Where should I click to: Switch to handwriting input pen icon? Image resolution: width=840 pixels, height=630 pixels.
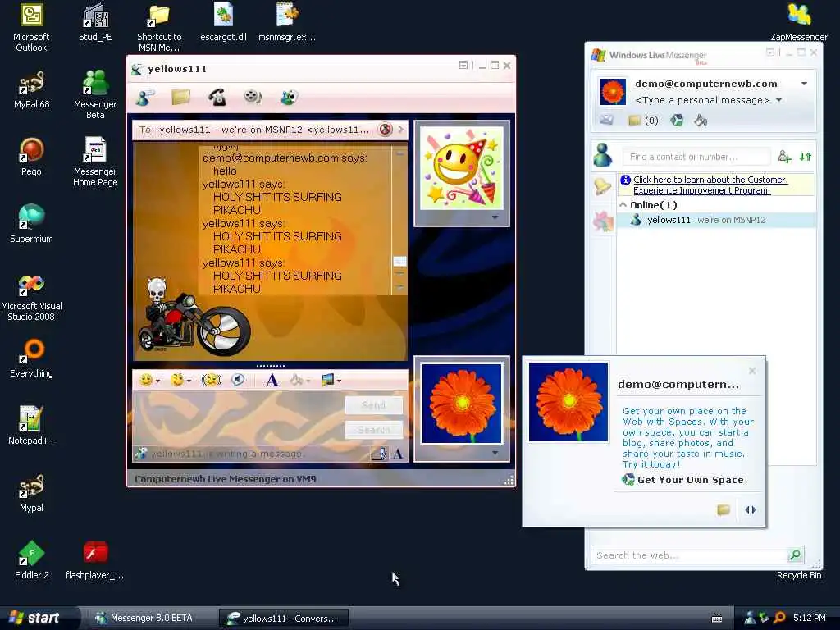380,454
